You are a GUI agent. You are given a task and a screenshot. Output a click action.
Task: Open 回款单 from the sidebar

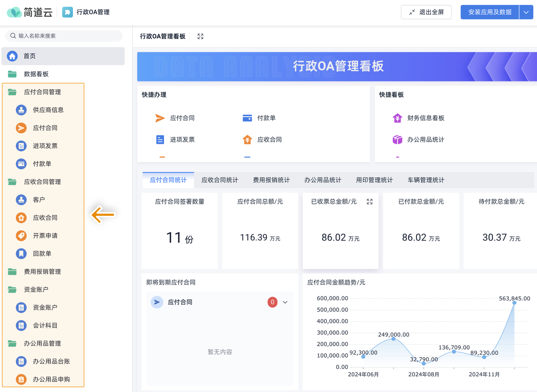(x=42, y=253)
